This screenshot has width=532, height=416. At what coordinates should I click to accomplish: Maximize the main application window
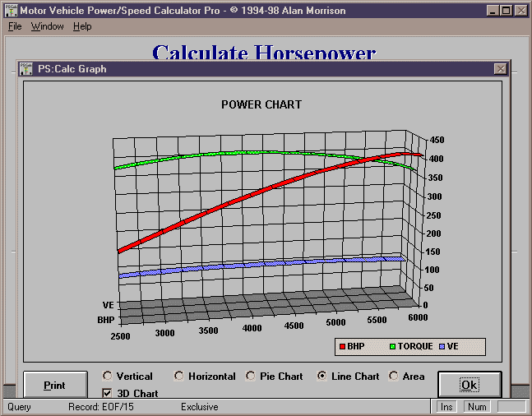click(507, 11)
